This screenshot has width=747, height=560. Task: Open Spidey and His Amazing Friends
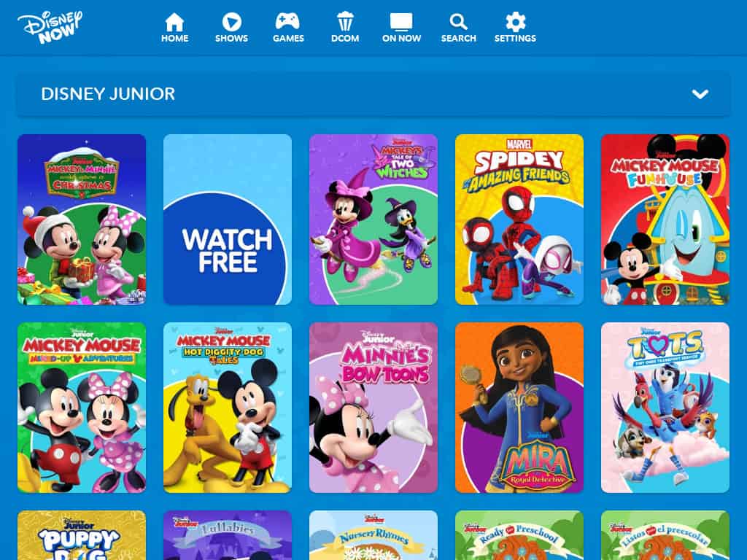519,219
